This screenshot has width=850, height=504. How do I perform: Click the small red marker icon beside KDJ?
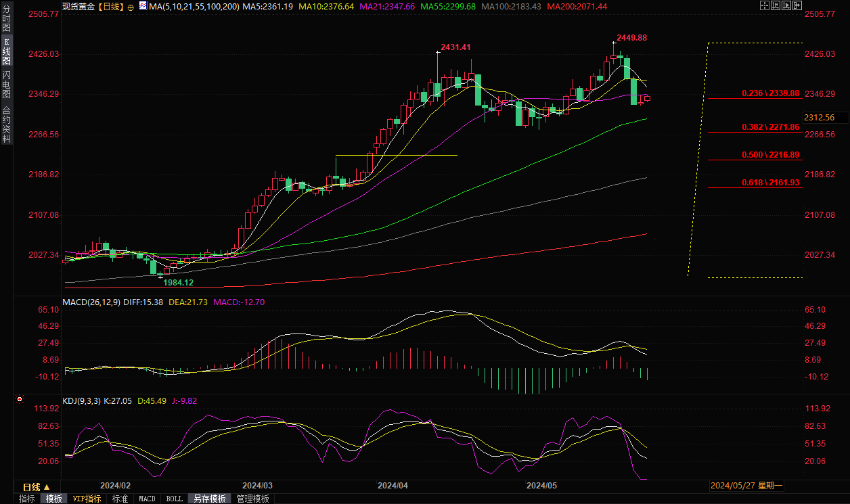(19, 400)
